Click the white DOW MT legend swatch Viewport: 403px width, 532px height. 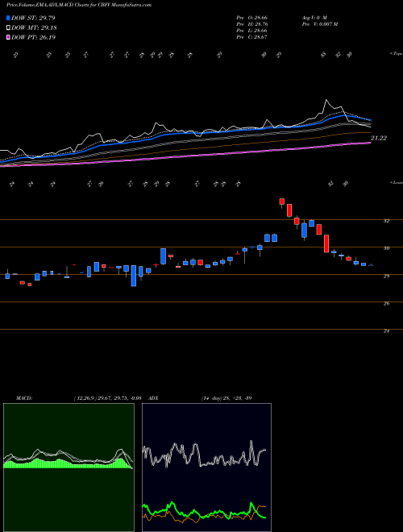click(9, 27)
